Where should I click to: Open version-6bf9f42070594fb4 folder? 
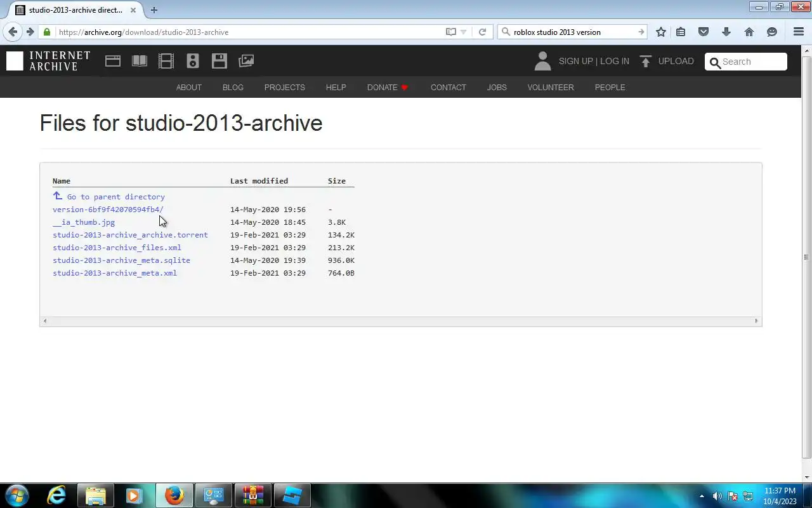pos(108,210)
